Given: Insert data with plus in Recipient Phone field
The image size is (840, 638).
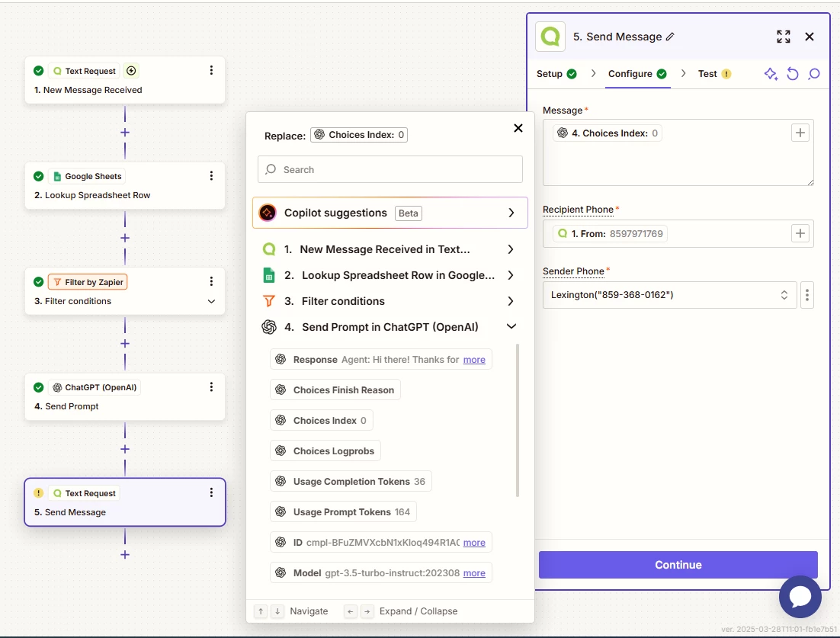Looking at the screenshot, I should (800, 233).
